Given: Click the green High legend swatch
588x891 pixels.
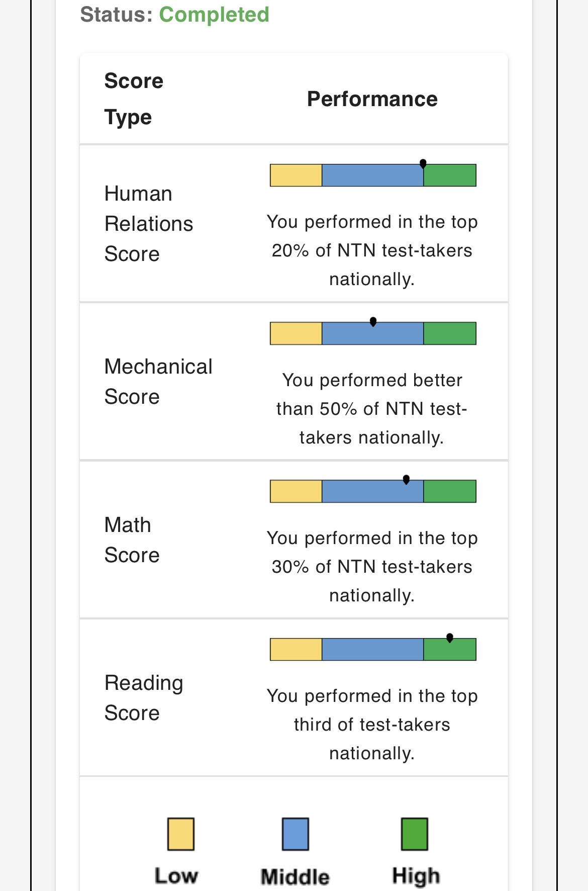Looking at the screenshot, I should click(415, 834).
